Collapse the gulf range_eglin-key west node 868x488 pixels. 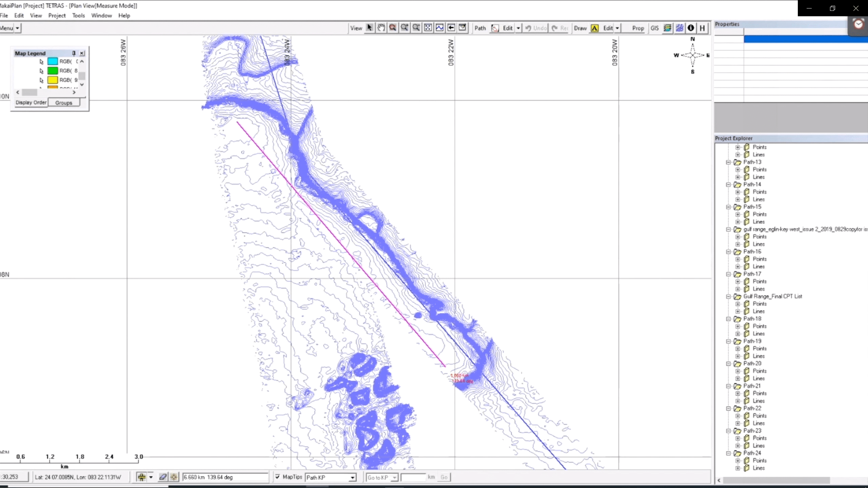point(728,229)
